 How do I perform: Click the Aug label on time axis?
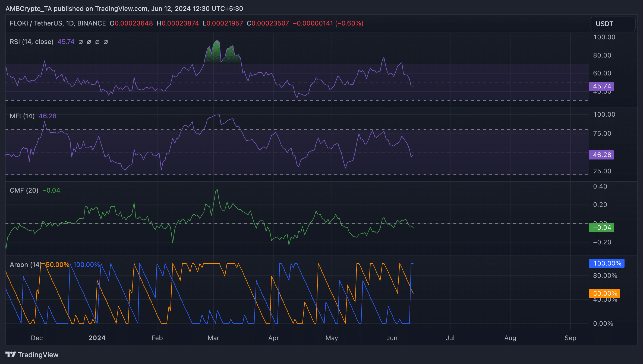[x=510, y=338]
